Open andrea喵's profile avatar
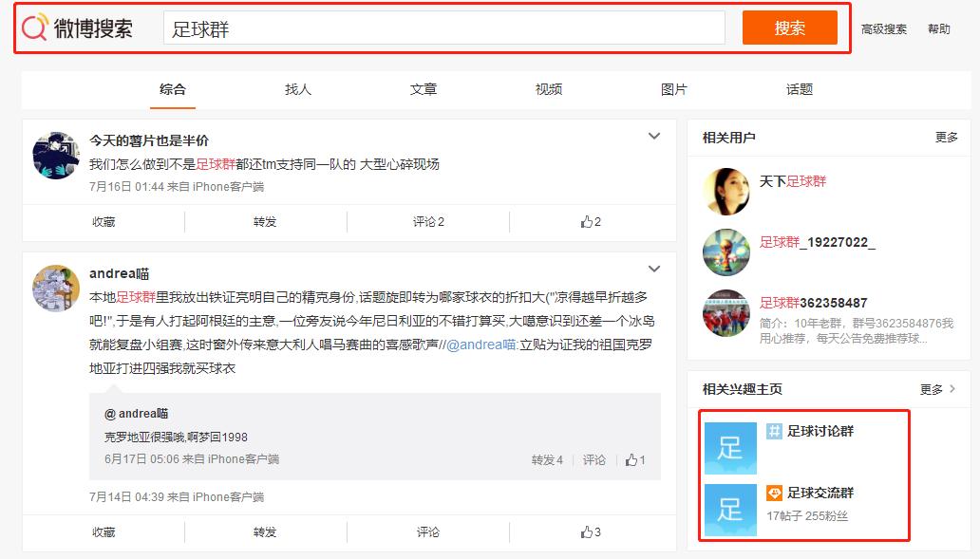Image resolution: width=980 pixels, height=559 pixels. tap(57, 287)
